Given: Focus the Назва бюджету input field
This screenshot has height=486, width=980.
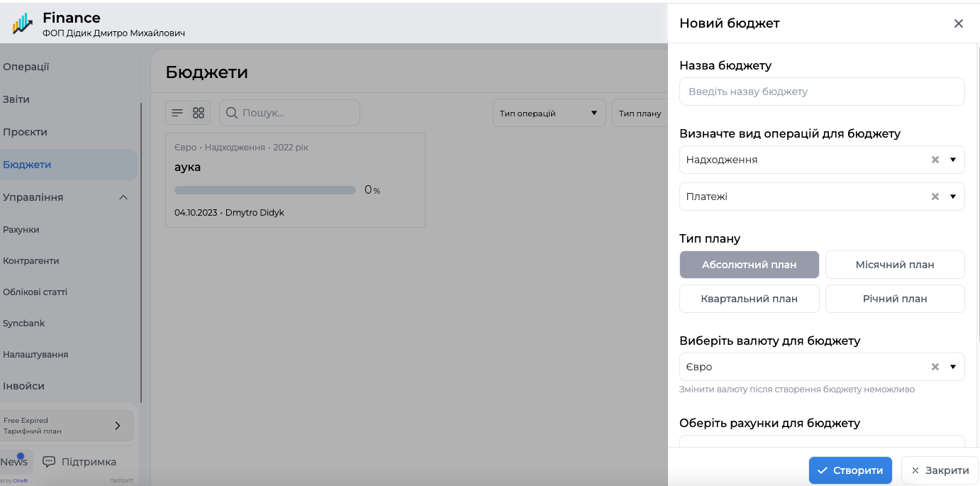Looking at the screenshot, I should tap(822, 92).
